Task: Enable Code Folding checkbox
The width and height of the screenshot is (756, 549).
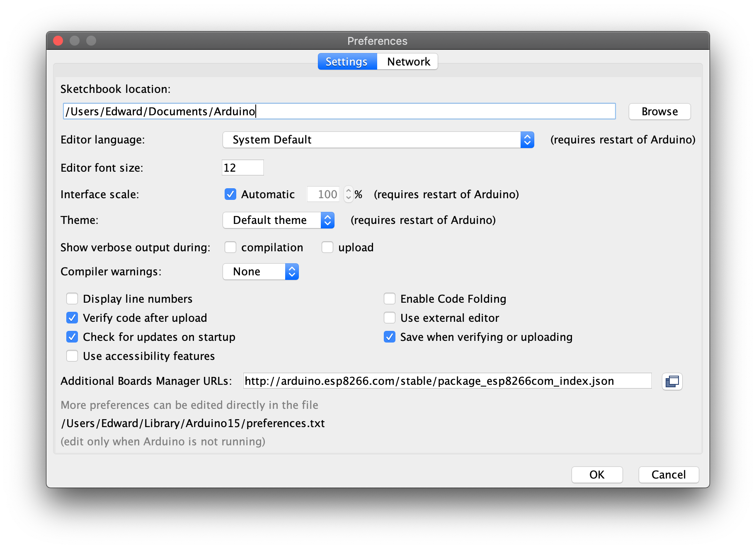Action: click(390, 299)
